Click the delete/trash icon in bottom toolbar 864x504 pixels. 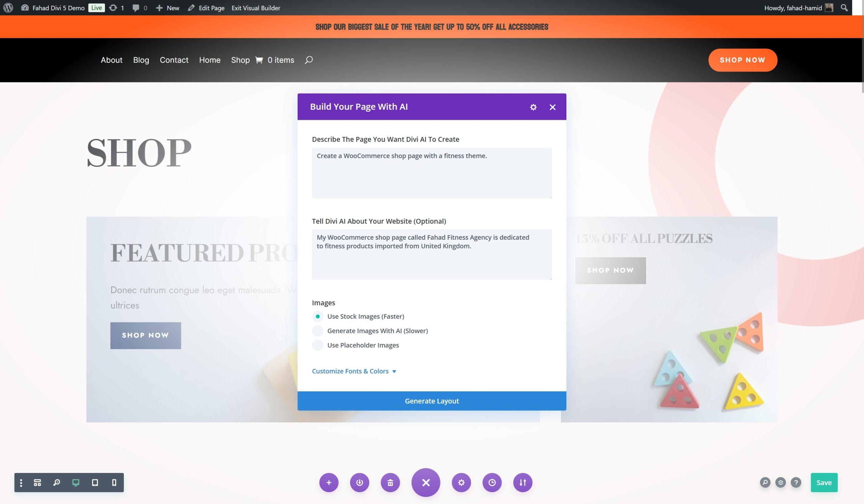pos(390,482)
